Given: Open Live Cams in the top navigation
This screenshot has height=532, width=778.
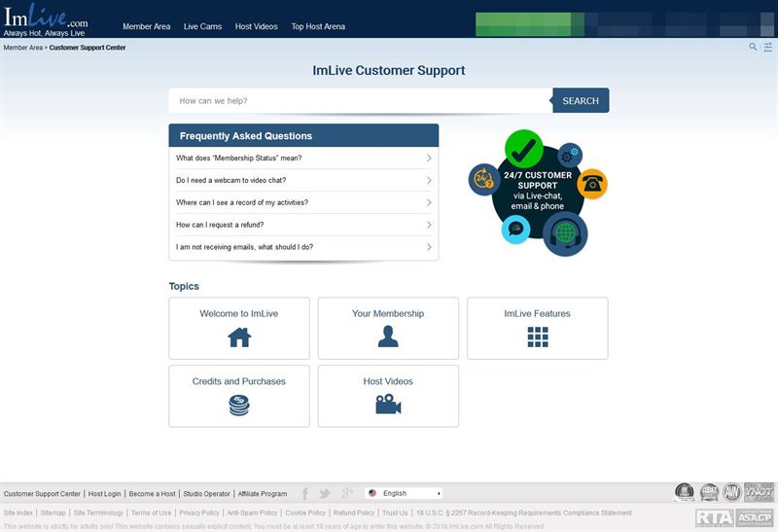Looking at the screenshot, I should click(x=202, y=26).
